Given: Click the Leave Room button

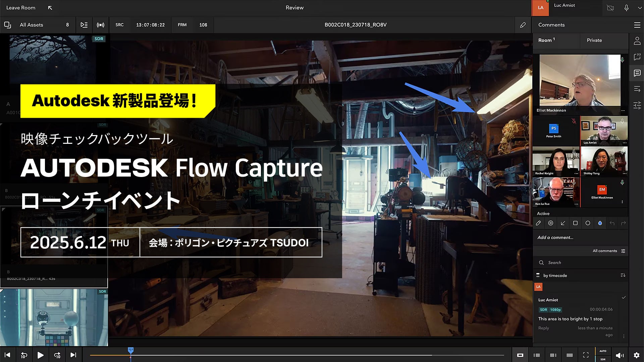Looking at the screenshot, I should (x=21, y=8).
